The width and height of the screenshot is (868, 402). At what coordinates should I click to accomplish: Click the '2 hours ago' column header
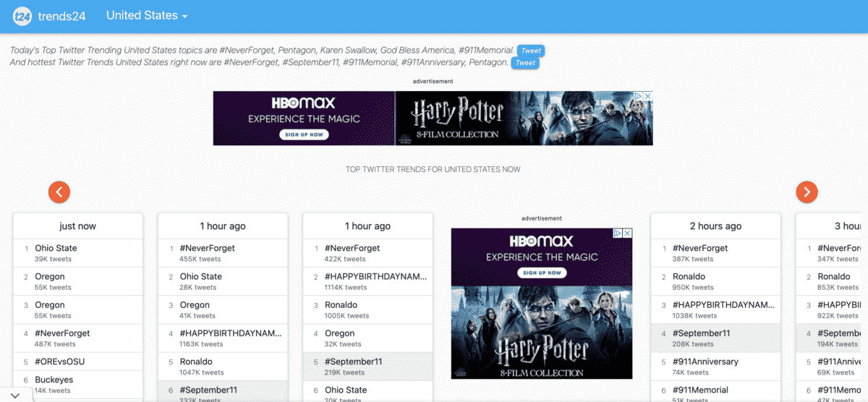(715, 226)
